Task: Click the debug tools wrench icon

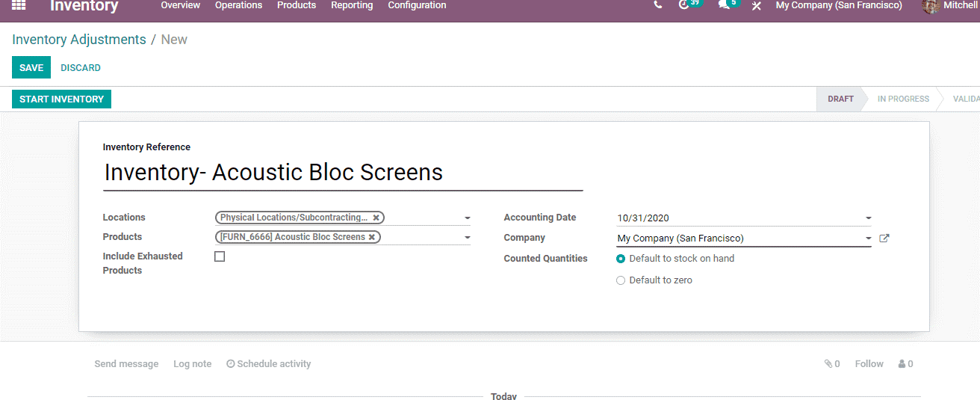Action: (757, 6)
